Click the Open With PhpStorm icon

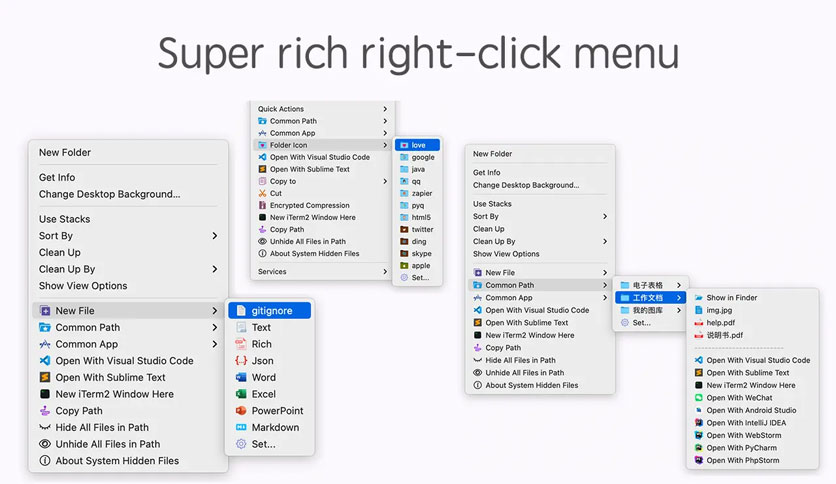click(698, 460)
